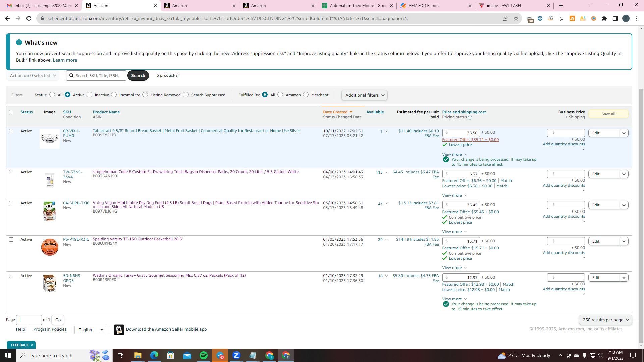Viewport: 644px width, 362px height.
Task: Open the Mail app from the taskbar
Action: (x=187, y=355)
